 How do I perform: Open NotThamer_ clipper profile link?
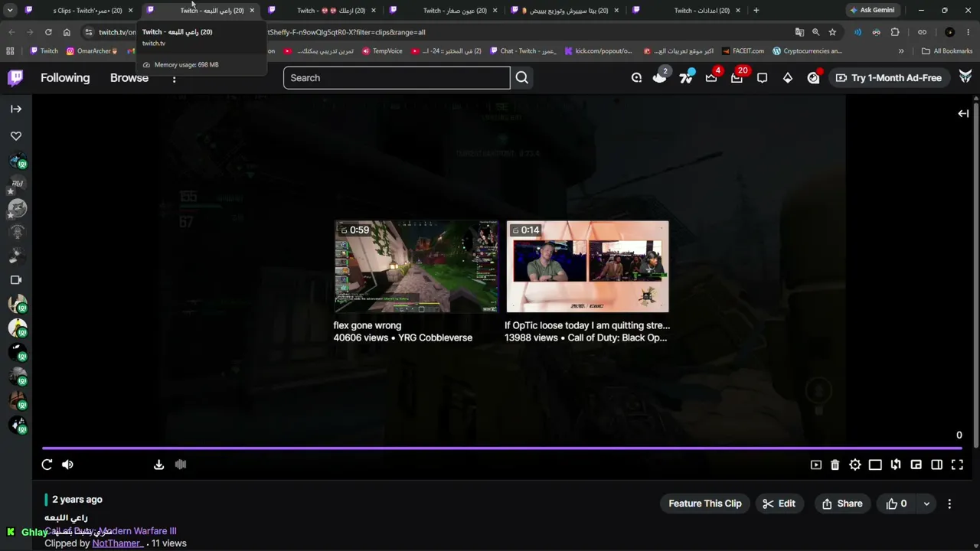[x=117, y=543]
